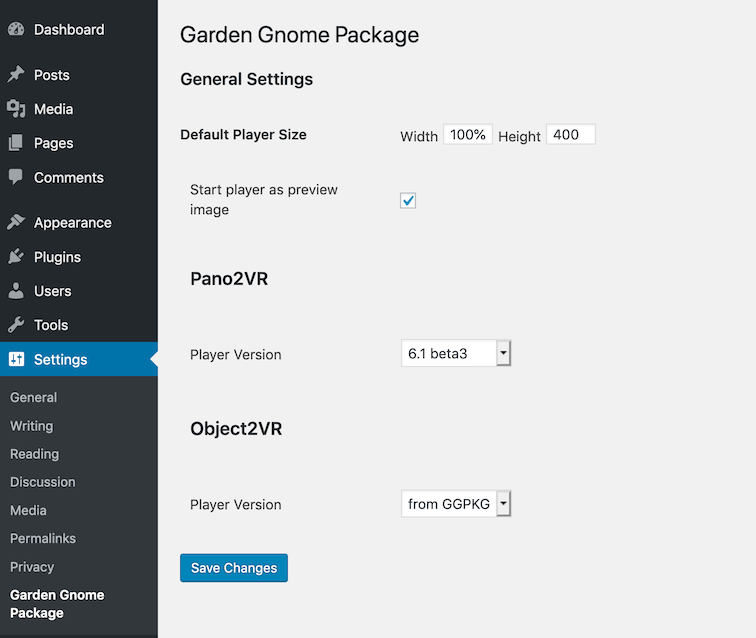Open the Permalinks settings link

point(43,538)
